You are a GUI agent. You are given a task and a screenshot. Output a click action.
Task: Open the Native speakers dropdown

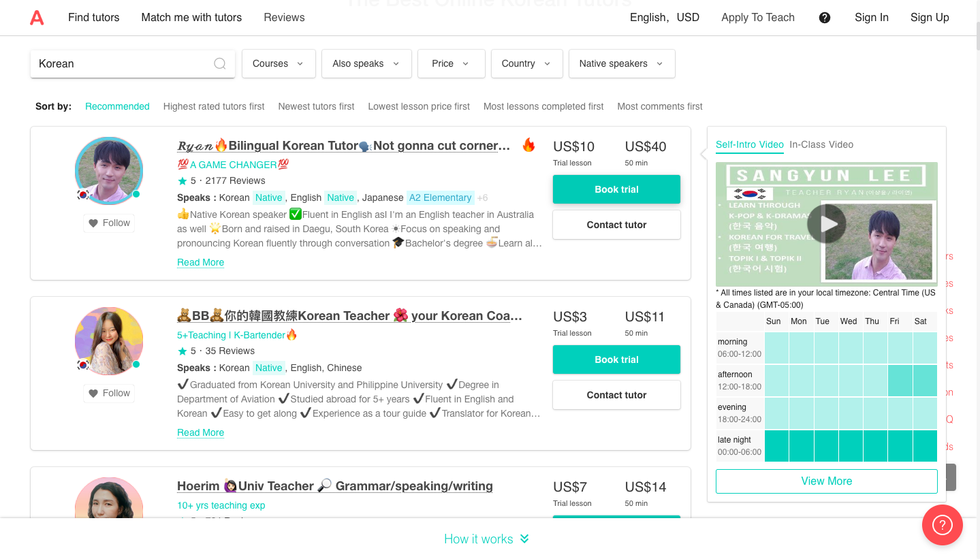[x=621, y=64]
